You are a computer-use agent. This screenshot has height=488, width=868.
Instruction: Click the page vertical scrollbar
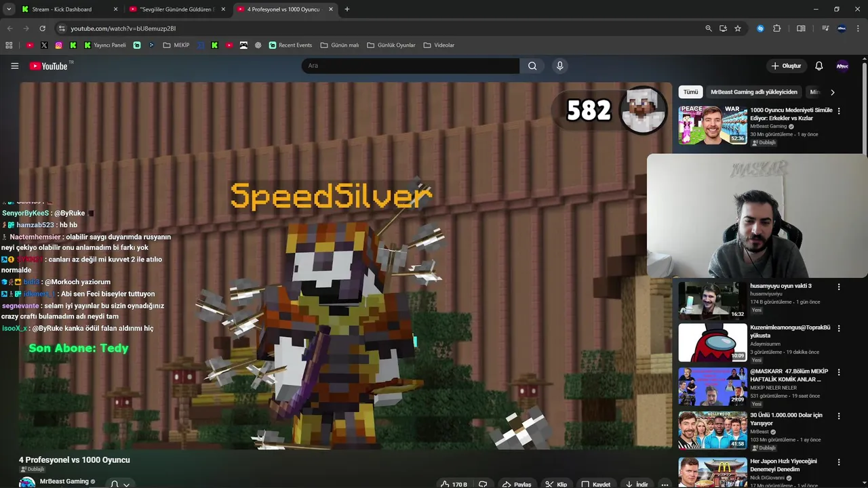tap(865, 108)
